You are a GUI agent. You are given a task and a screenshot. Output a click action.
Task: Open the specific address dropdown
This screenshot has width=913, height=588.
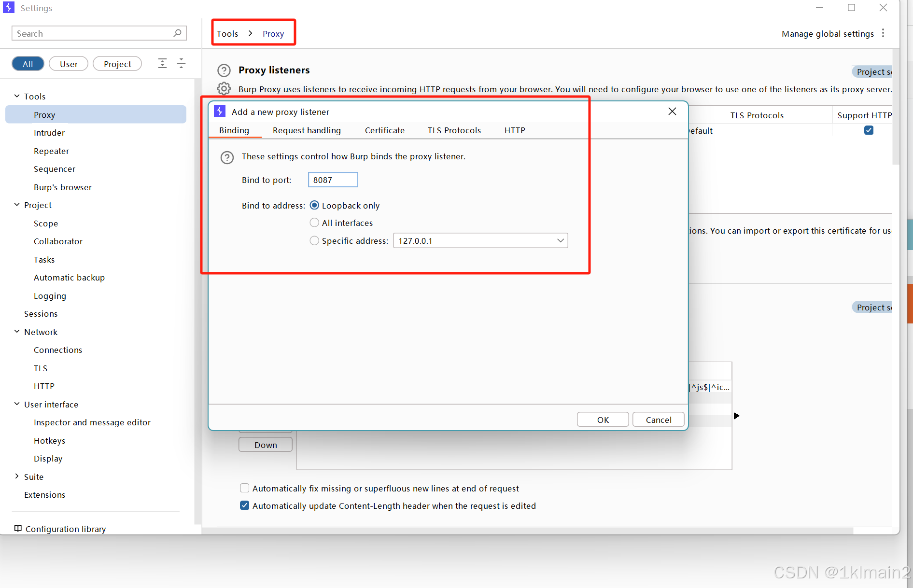560,240
